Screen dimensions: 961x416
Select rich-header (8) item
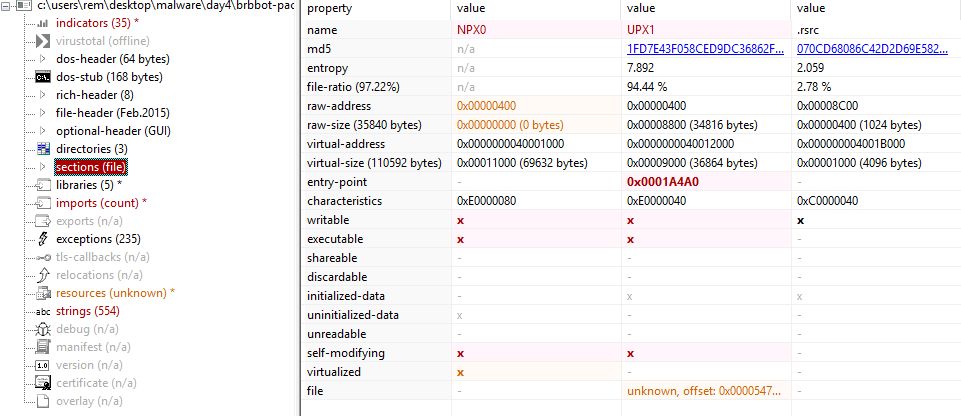[x=94, y=95]
